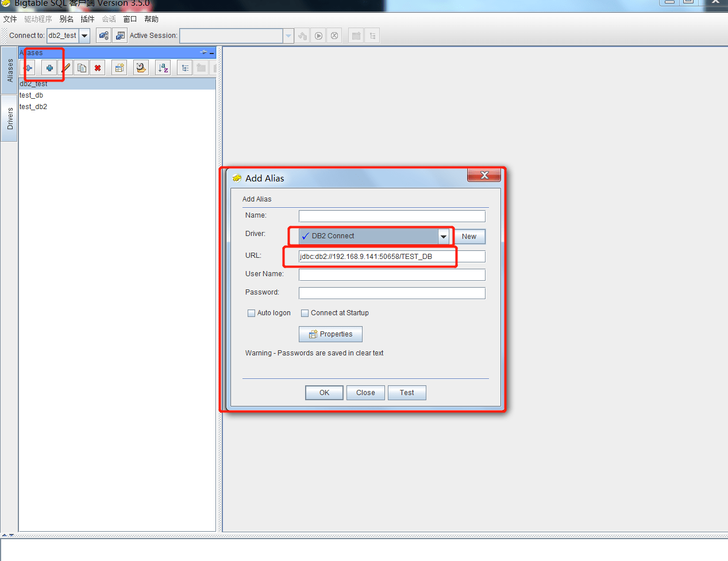This screenshot has height=561, width=728.
Task: Click the alias file/folder icon with clock
Action: coord(141,68)
